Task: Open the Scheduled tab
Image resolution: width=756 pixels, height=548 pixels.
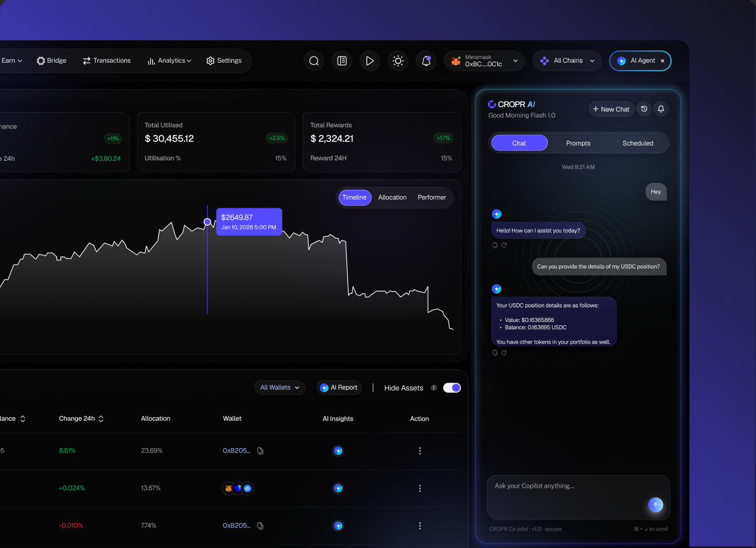Action: tap(638, 143)
